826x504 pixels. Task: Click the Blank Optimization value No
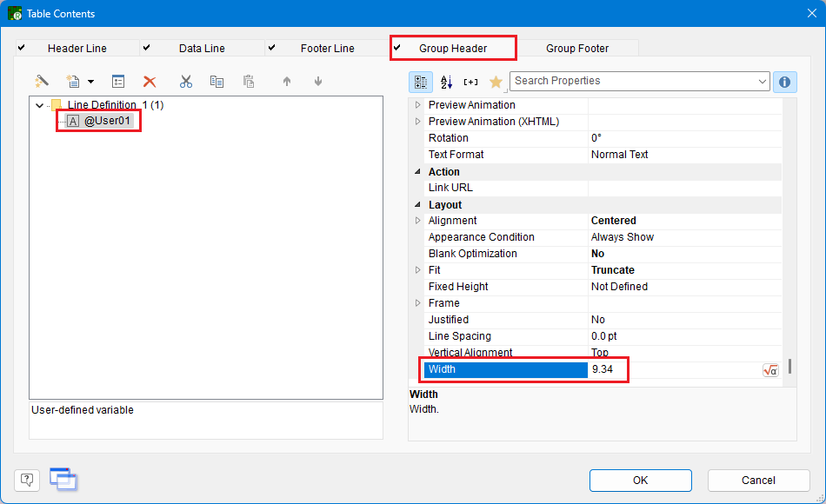(x=597, y=254)
